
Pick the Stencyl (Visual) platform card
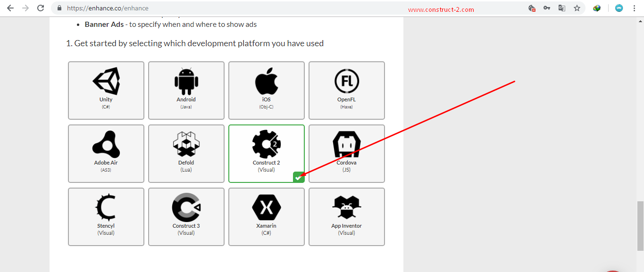coord(106,217)
